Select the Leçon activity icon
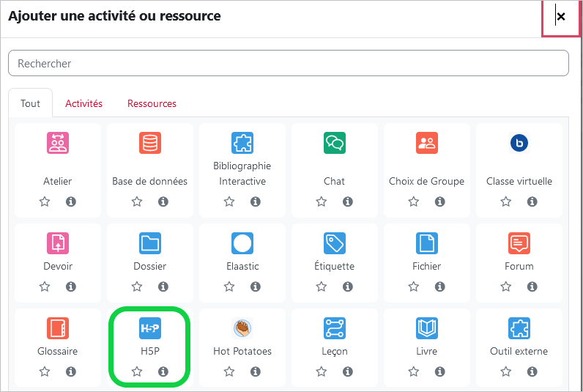The image size is (583, 392). coord(334,328)
